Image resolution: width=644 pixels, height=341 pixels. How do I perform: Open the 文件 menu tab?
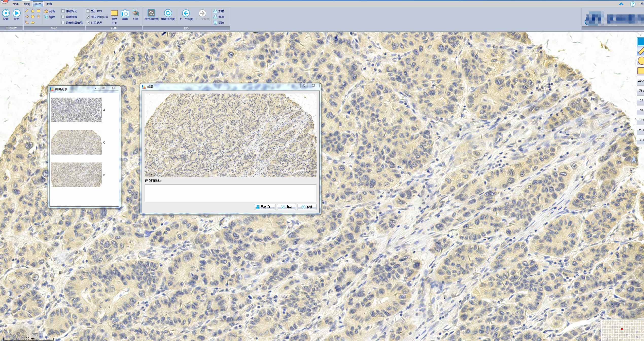point(16,4)
